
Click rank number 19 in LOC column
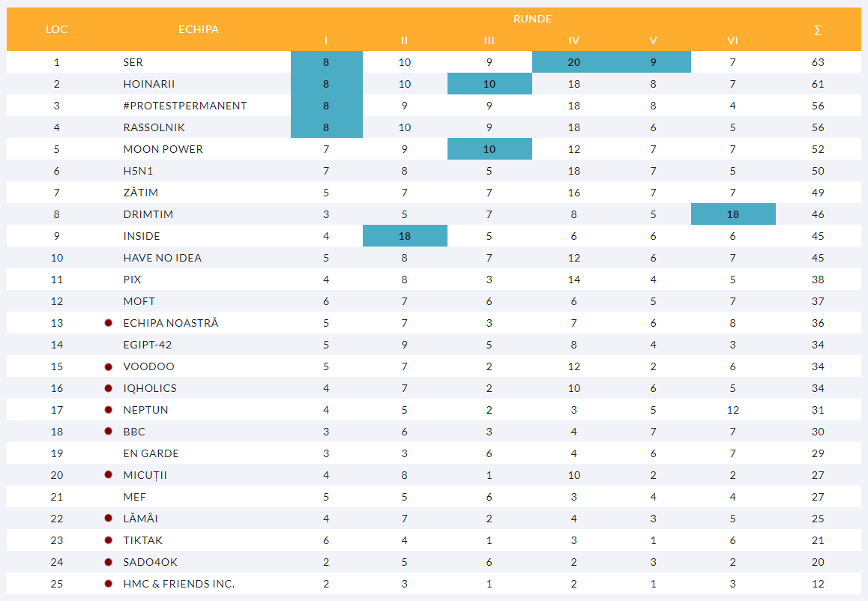[56, 453]
